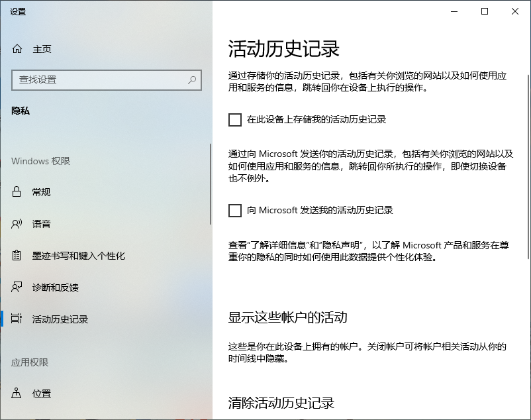Select the 活动历史记录 sidebar icon
The height and width of the screenshot is (420, 531).
pyautogui.click(x=17, y=319)
